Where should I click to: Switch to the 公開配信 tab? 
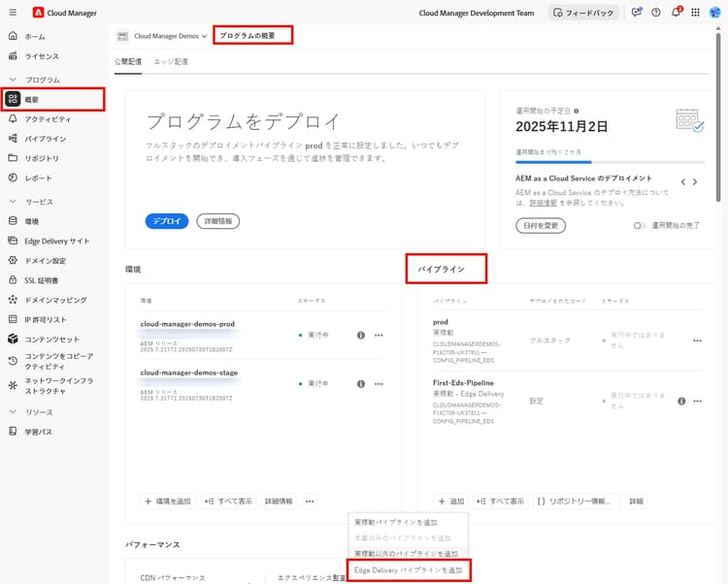tap(128, 62)
